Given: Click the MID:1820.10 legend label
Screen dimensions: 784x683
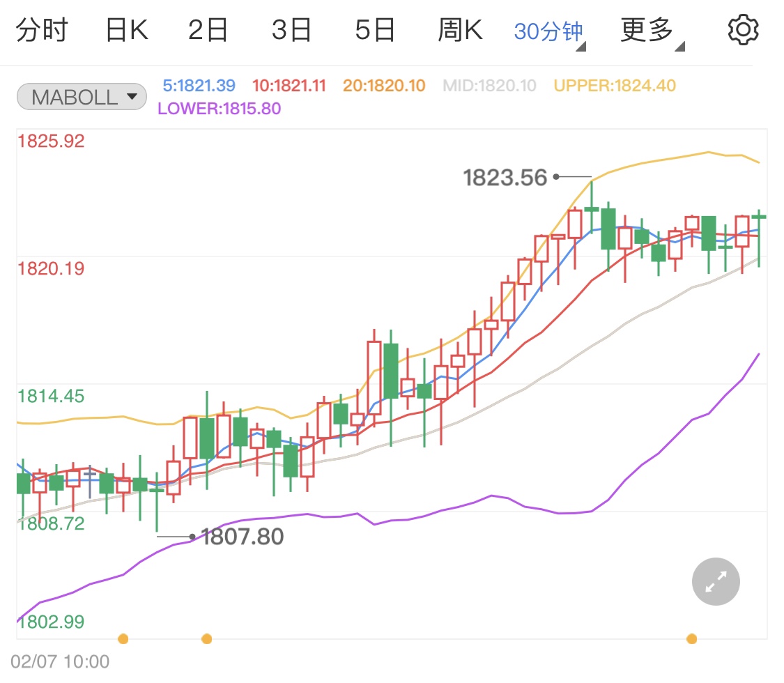Looking at the screenshot, I should tap(489, 86).
